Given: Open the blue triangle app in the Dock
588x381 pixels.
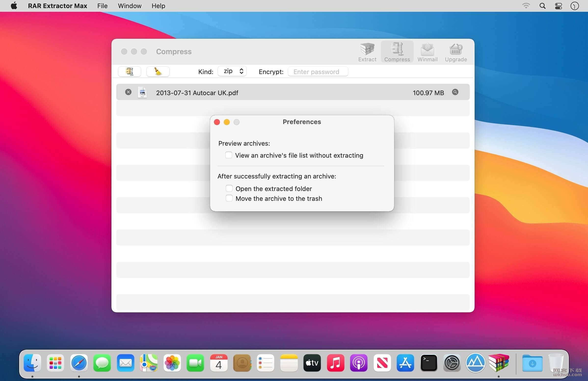Looking at the screenshot, I should [x=475, y=363].
